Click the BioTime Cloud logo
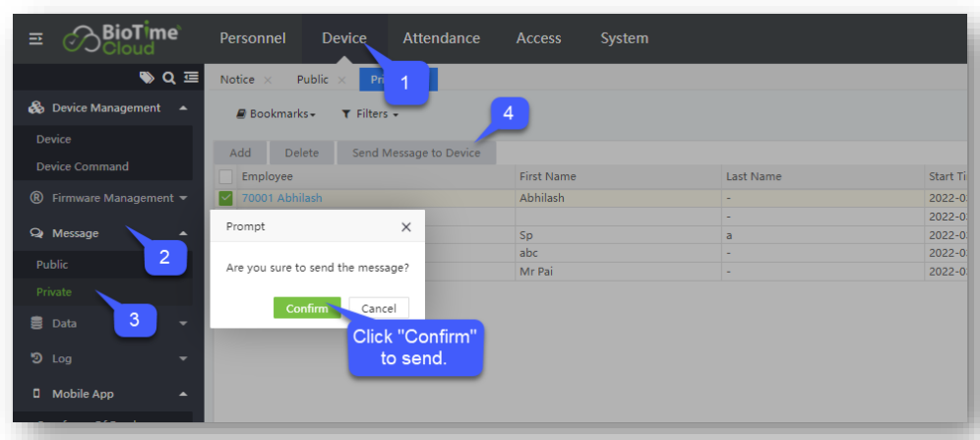 (122, 39)
